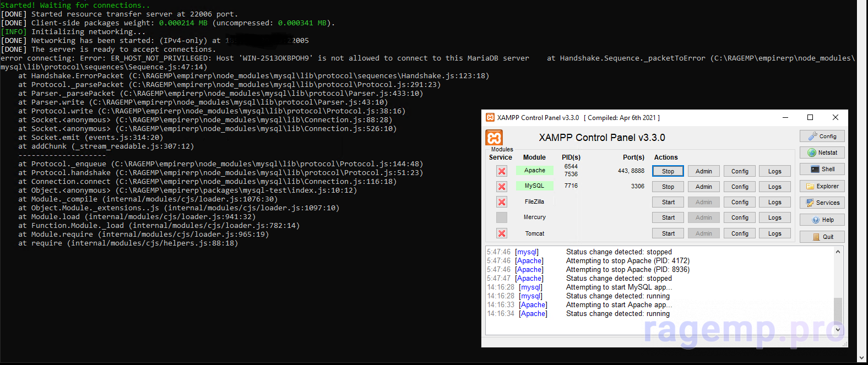Click log line "Attempting to stop Apache (PID: 4172)"
868x365 pixels.
pyautogui.click(x=628, y=261)
